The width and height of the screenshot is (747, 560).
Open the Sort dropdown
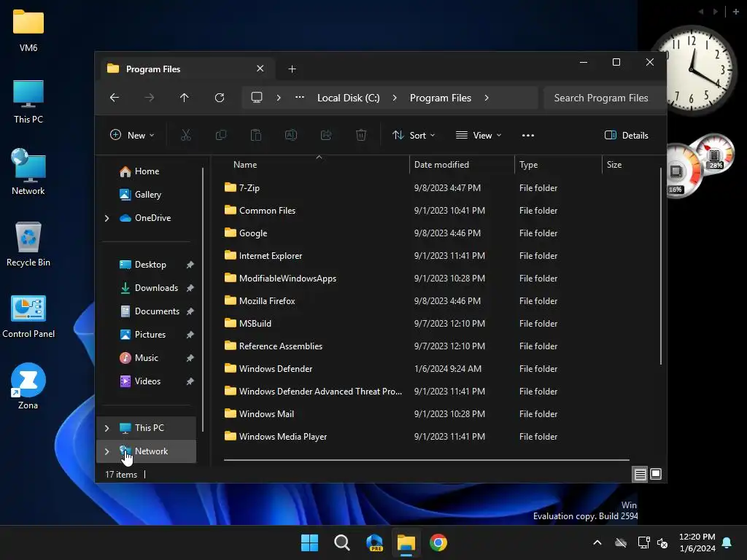(414, 135)
